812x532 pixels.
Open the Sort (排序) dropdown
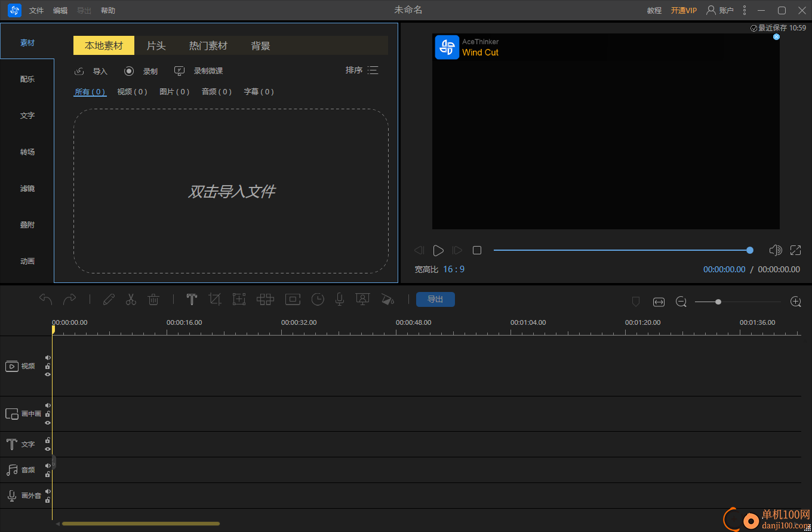[x=362, y=70]
